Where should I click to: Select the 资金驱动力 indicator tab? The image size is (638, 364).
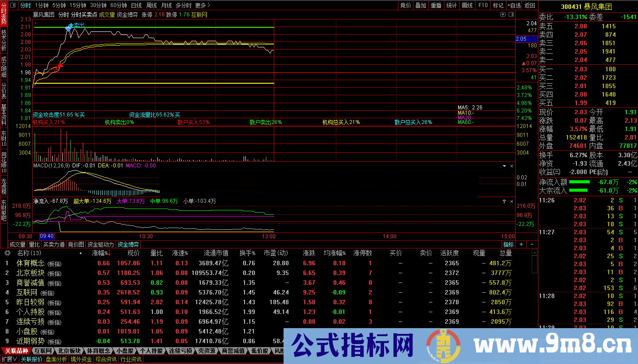[101, 244]
